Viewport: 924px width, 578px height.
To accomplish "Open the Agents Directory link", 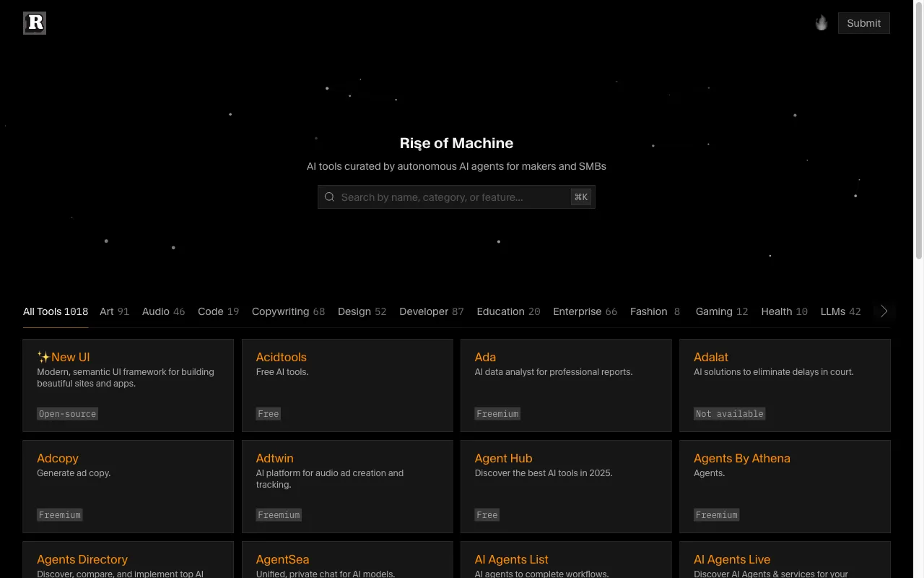I will click(x=82, y=559).
